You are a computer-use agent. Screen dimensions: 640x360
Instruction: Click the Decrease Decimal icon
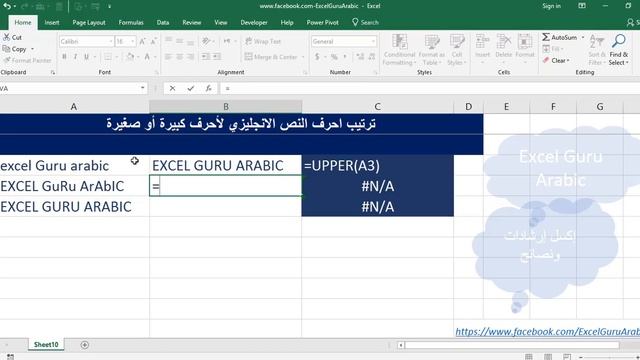point(371,57)
